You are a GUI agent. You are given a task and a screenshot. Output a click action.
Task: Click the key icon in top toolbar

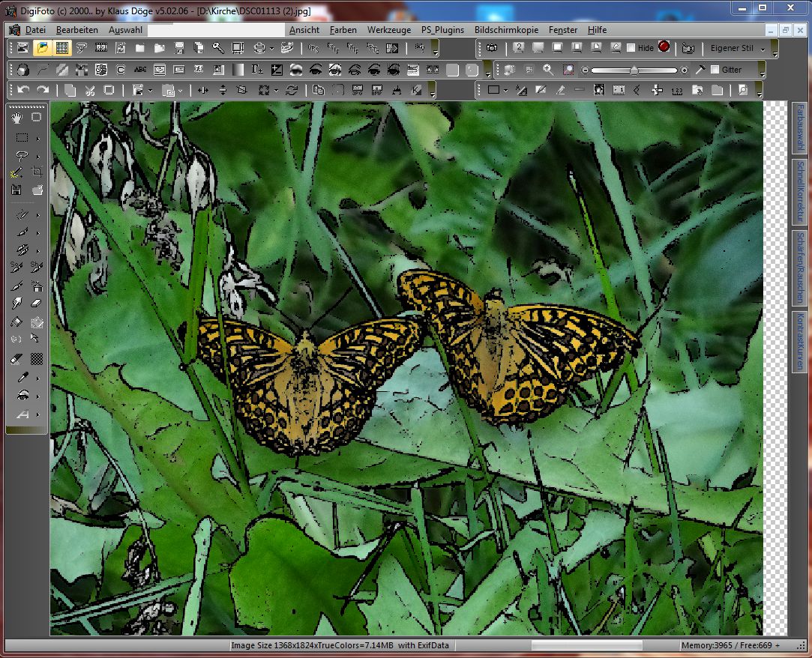pos(217,48)
